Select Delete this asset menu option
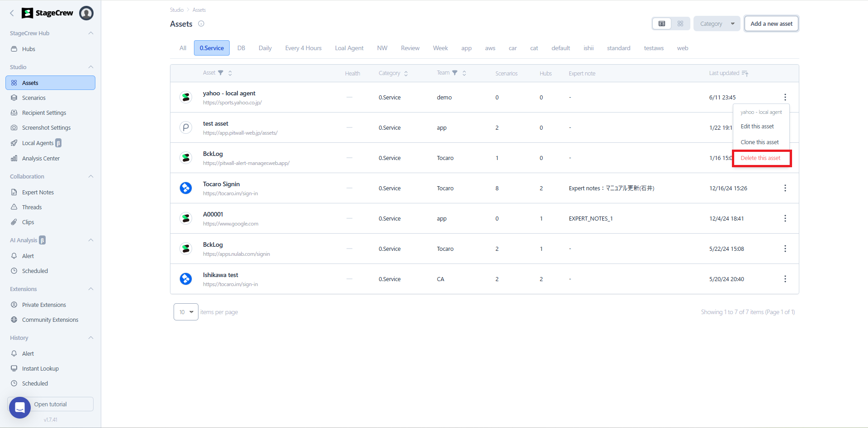Screen dimensions: 868x428 (x=760, y=158)
